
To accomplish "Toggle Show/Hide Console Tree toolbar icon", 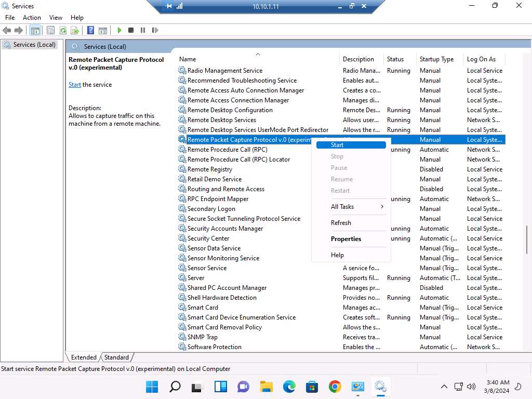I will click(35, 31).
